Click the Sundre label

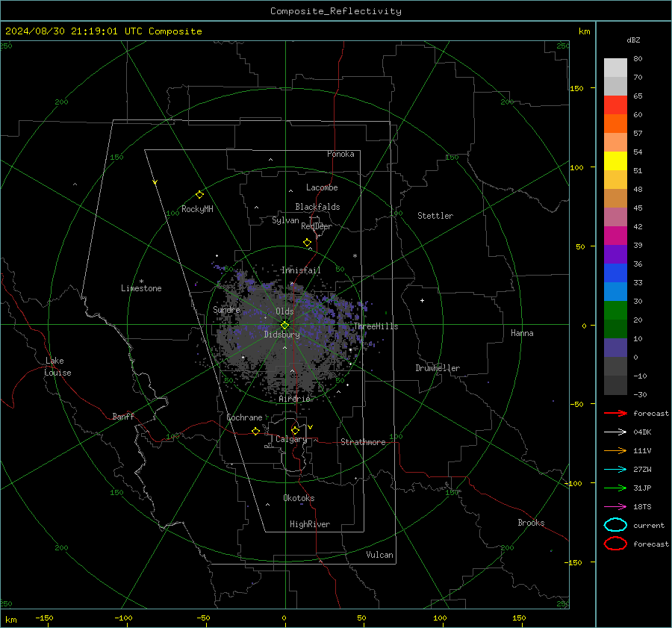(226, 310)
